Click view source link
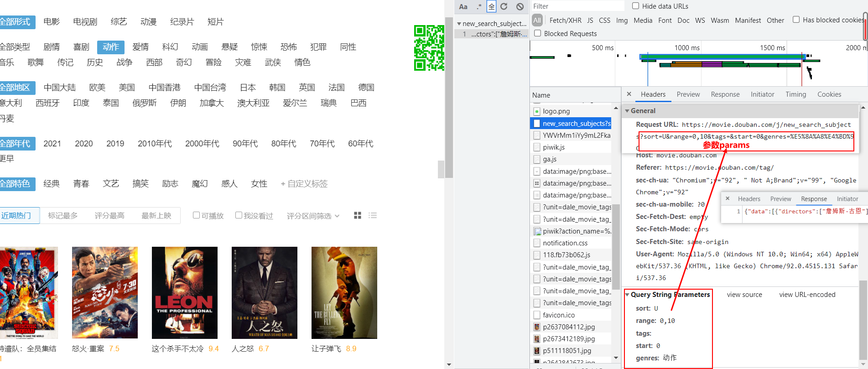Screen dimensions: 868x369 744,295
